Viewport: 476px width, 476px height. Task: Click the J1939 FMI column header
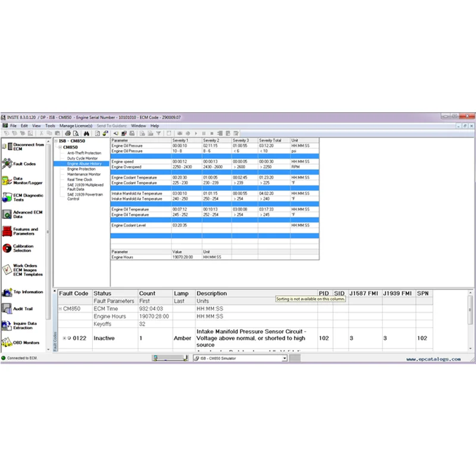[x=399, y=293]
